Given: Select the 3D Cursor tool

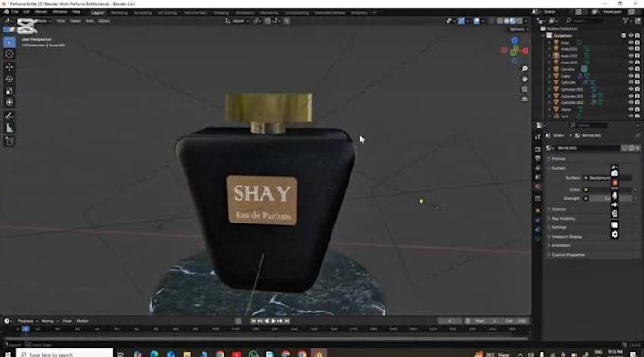Looking at the screenshot, I should pos(9,54).
